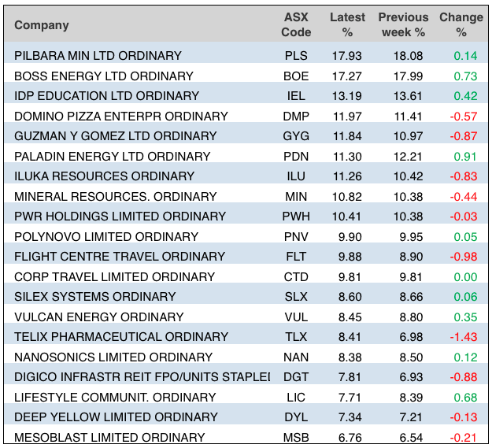Click the Latest % column header

tap(347, 25)
